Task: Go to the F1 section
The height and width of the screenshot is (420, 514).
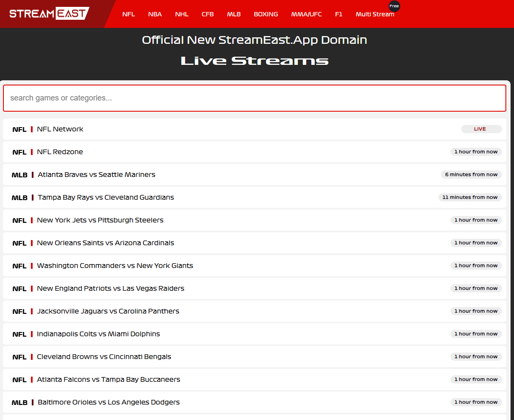Action: [x=339, y=14]
